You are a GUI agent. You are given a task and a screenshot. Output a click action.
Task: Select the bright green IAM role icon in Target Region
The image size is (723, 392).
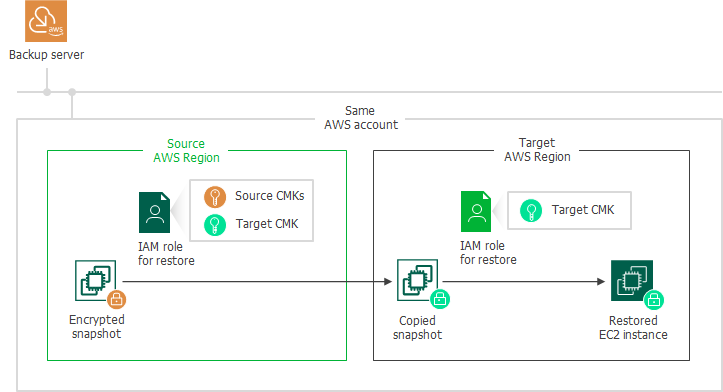(476, 211)
